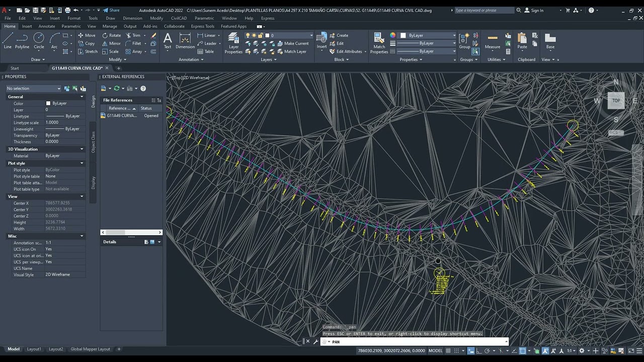Click the Group objects tool
644x362 pixels.
pyautogui.click(x=464, y=41)
